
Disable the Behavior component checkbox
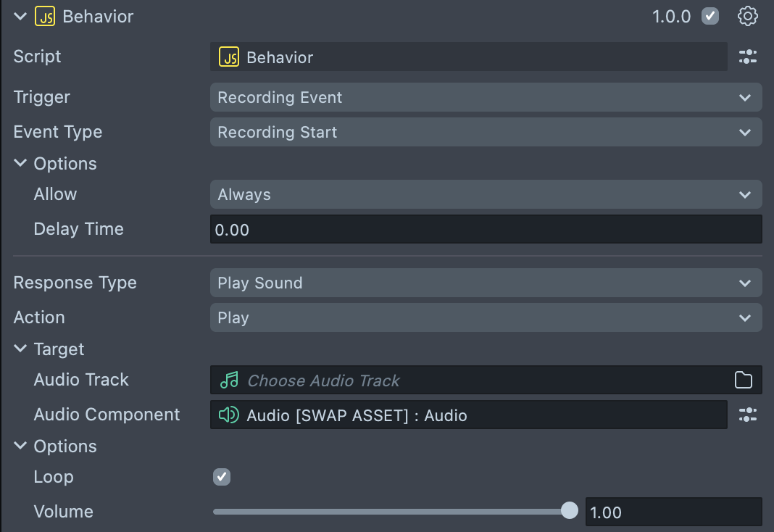coord(710,16)
